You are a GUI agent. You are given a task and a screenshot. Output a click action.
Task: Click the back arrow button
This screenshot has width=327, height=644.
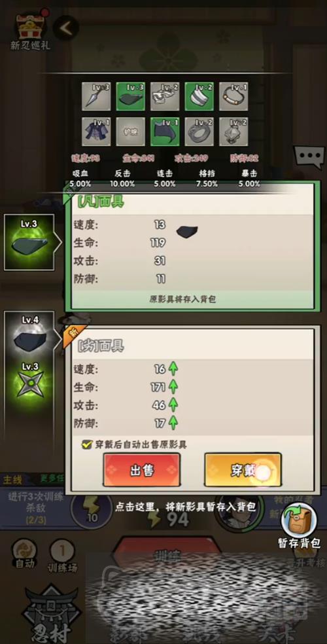click(66, 28)
